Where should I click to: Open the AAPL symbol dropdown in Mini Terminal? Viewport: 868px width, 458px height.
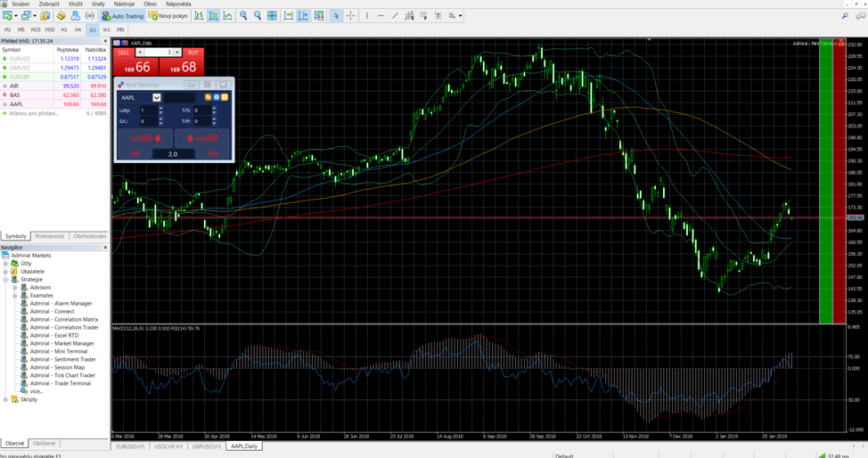tap(156, 97)
